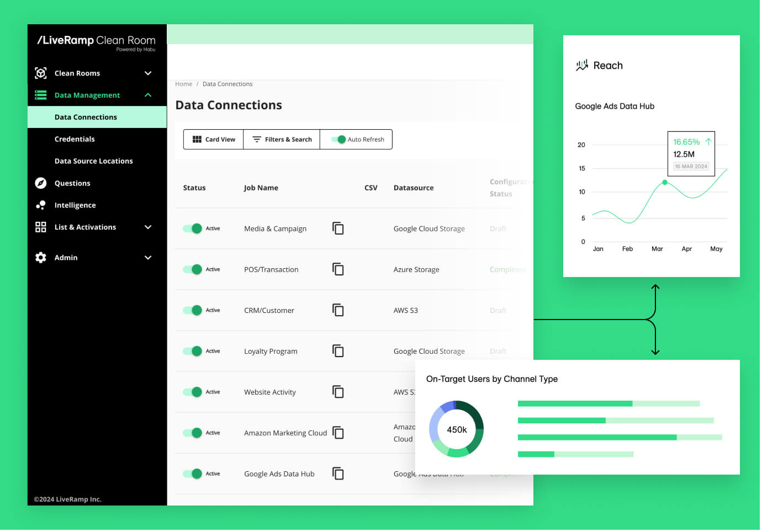Viewport: 762px width, 532px height.
Task: Open the Data Connections sidebar item
Action: click(x=97, y=118)
